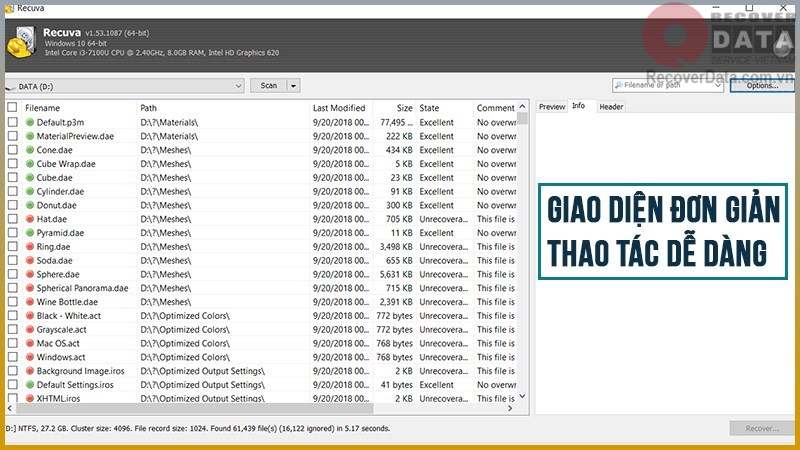
Task: Select the checkbox for Sphere.dae
Action: (x=12, y=274)
